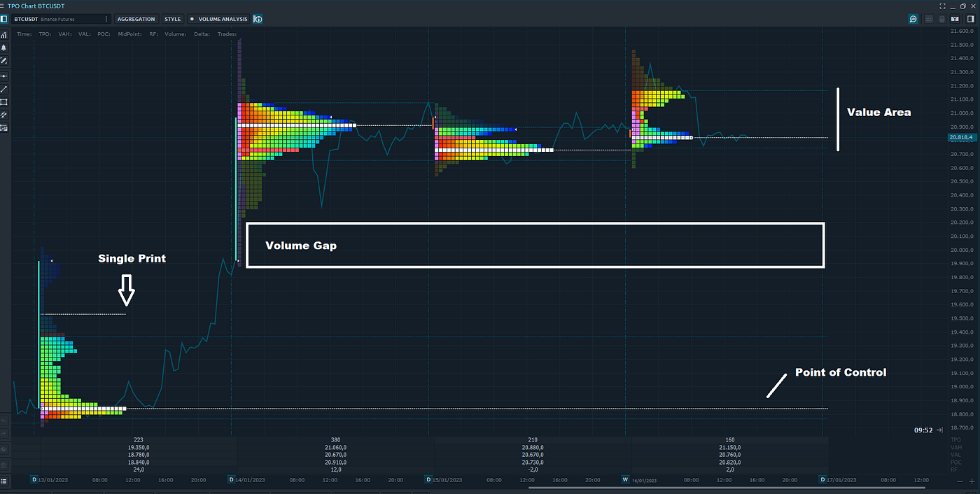Click the VAH value 21.060,0
The height and width of the screenshot is (494, 980).
(x=335, y=447)
